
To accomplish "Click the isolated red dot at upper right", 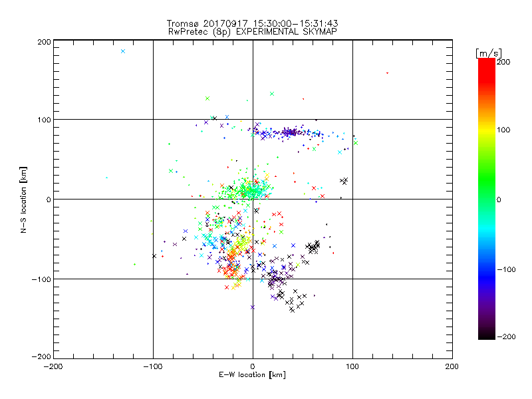I will tap(387, 73).
